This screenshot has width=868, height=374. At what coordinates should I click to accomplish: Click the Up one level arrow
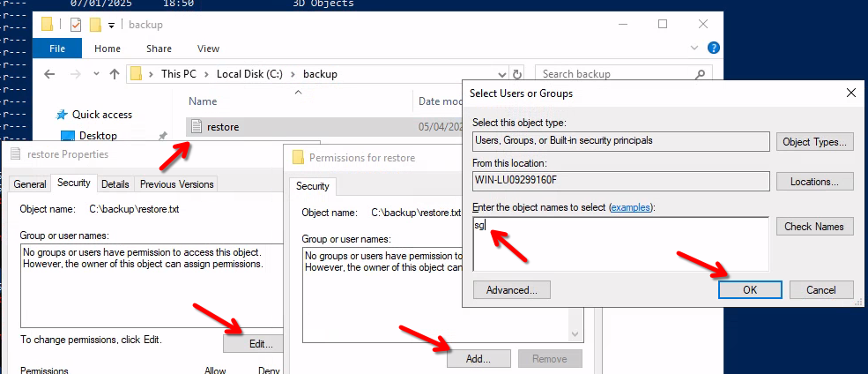tap(114, 74)
